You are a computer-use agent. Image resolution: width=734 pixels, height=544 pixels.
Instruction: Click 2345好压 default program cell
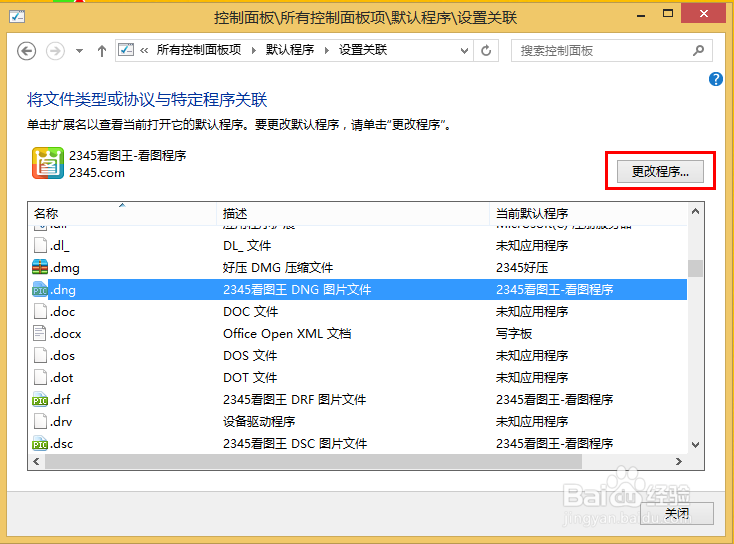[522, 268]
